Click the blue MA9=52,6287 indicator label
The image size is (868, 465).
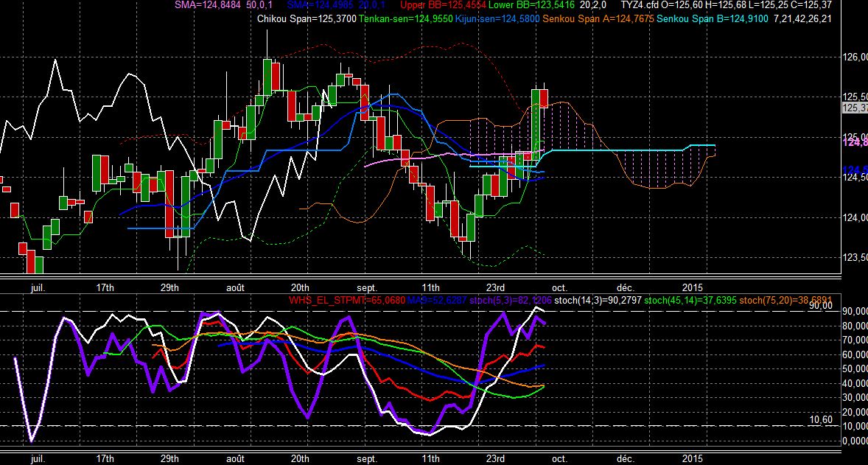tap(437, 301)
